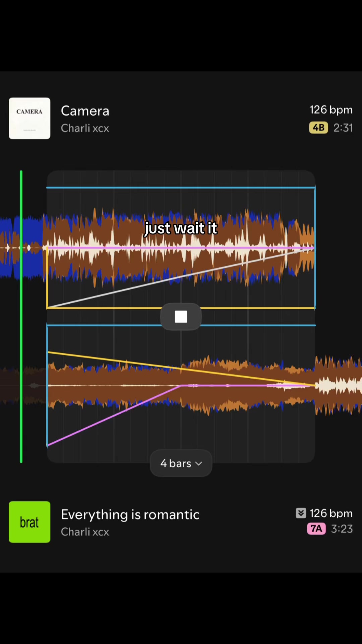The width and height of the screenshot is (362, 644).
Task: Click the Charli xcx artist name under Everything is romantic
Action: 85,532
